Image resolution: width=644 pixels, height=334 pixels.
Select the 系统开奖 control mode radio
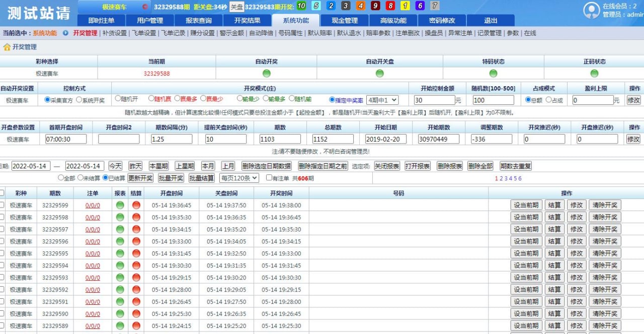79,100
